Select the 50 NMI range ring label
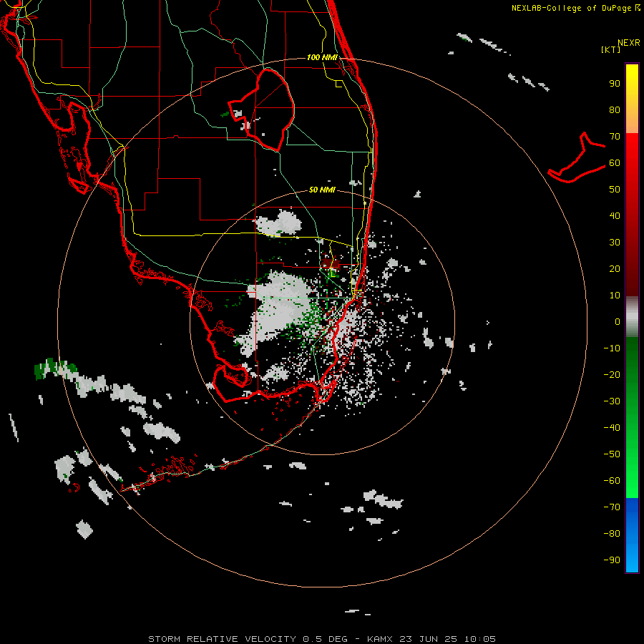Screen dimensions: 644x644 (322, 190)
